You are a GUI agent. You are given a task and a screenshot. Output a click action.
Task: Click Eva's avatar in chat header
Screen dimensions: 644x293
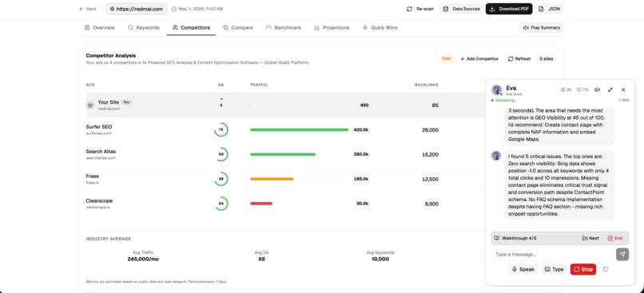click(x=496, y=90)
